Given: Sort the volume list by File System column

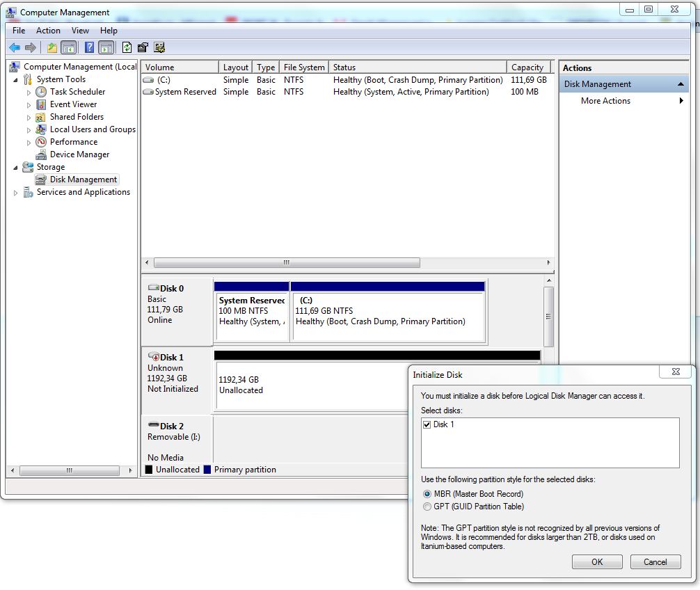Looking at the screenshot, I should point(304,67).
